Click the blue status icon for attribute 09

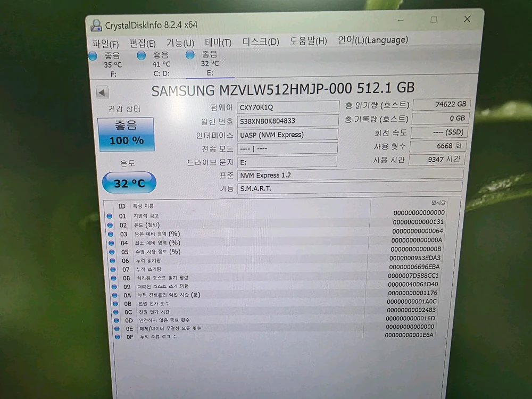114,286
